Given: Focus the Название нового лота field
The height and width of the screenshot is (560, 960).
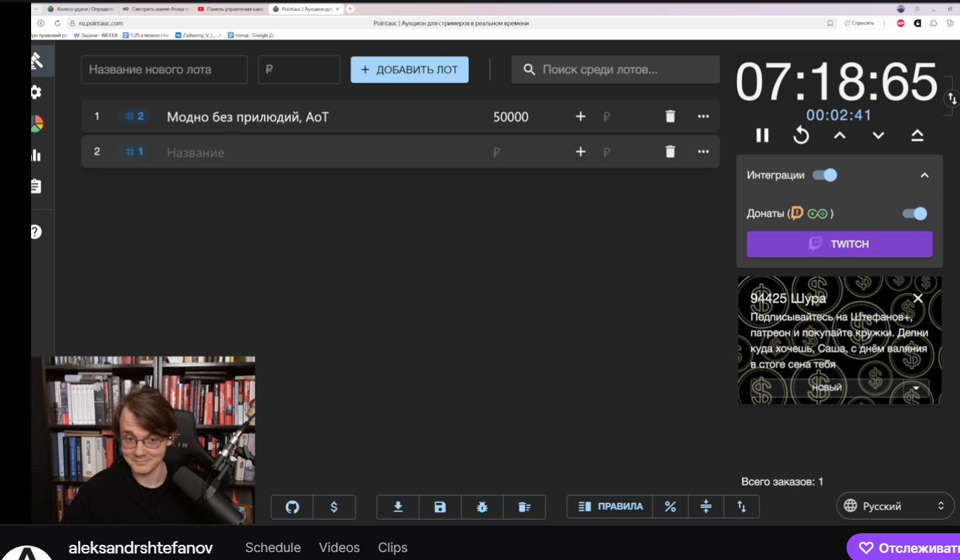Looking at the screenshot, I should click(164, 69).
